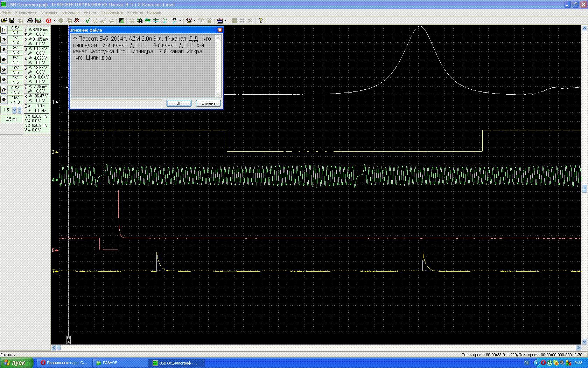Click the IN 4 input label

pos(15,62)
